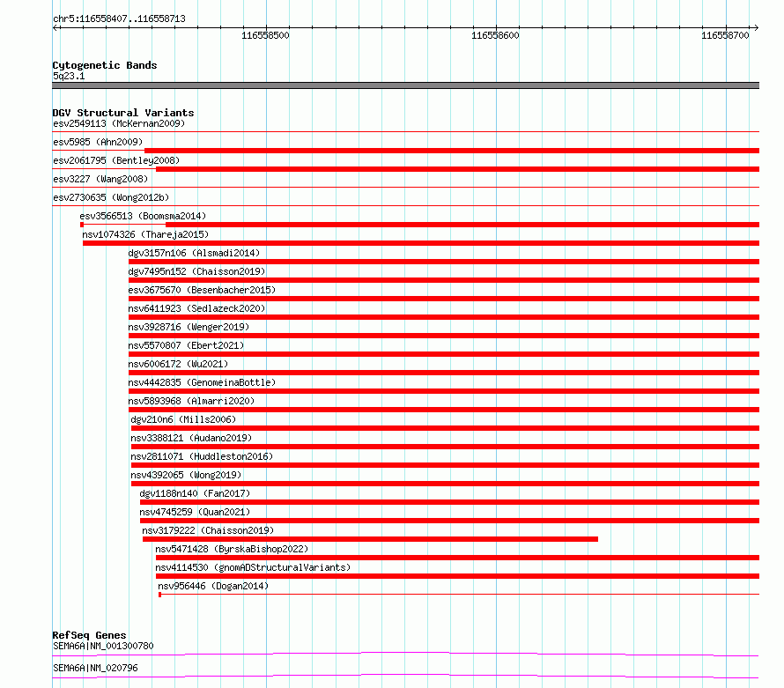
Task: Select nsv4114530 (gnomADStructuralVariants) label
Action: click(253, 567)
